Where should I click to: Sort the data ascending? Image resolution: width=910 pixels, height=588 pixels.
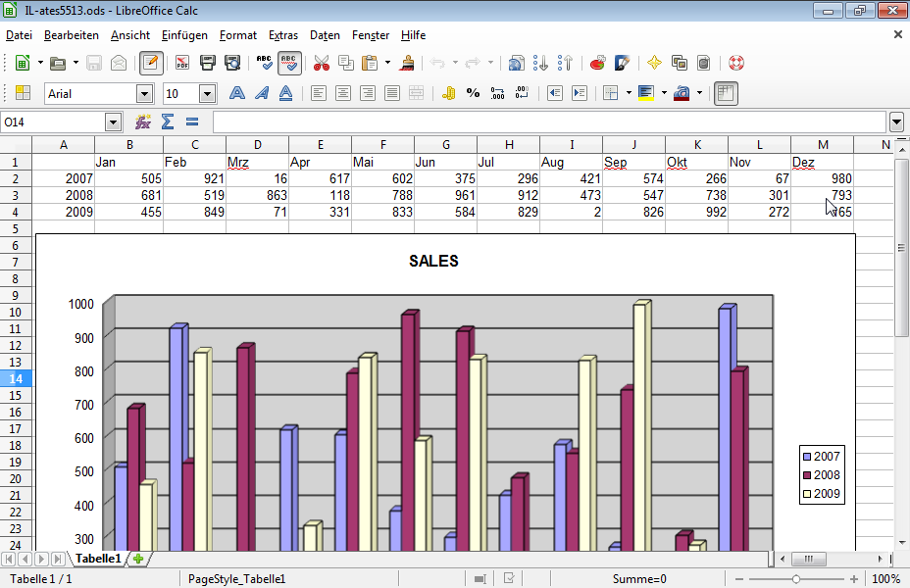pos(541,63)
